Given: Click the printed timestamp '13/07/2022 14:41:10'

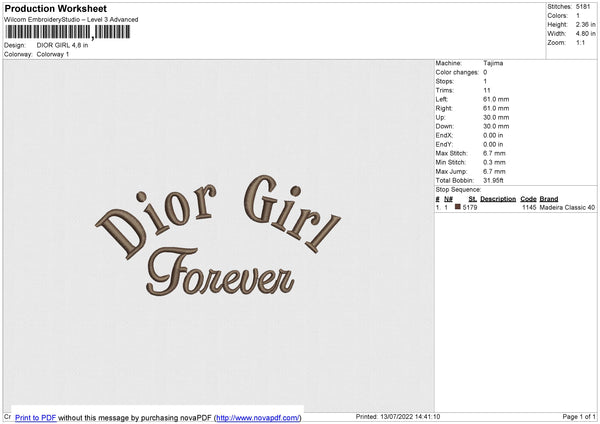Looking at the screenshot, I should (x=410, y=416).
